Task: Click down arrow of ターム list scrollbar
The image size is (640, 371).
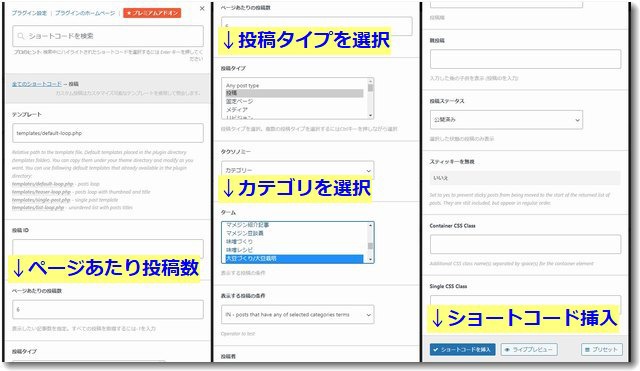Action: pos(371,260)
